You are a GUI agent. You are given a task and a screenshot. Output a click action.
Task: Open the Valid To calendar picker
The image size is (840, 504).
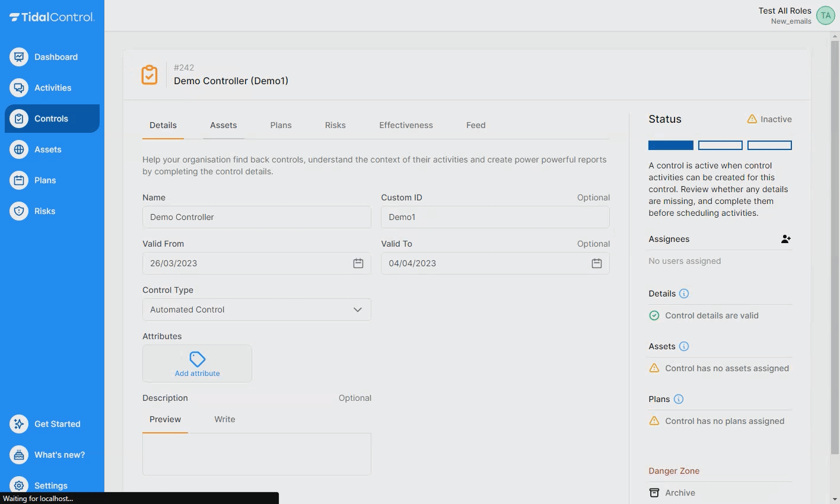tap(597, 263)
